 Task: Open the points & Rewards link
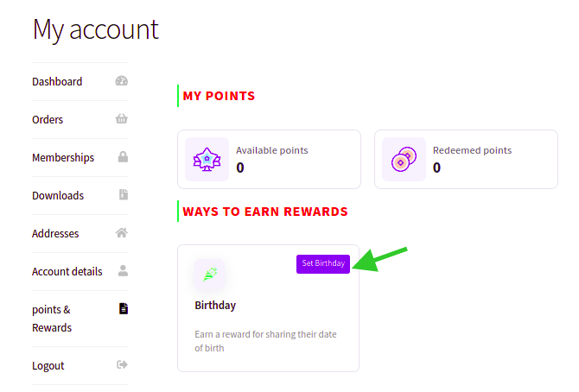[52, 319]
